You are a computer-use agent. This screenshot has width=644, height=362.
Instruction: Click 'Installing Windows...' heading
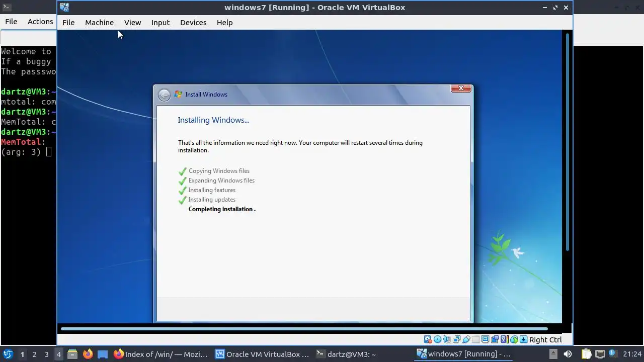coord(213,120)
